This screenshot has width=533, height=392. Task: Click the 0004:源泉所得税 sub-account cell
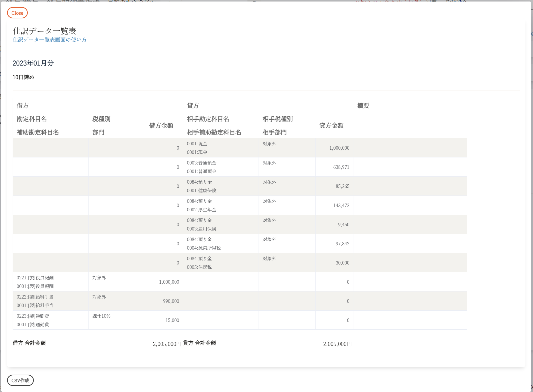(x=204, y=248)
